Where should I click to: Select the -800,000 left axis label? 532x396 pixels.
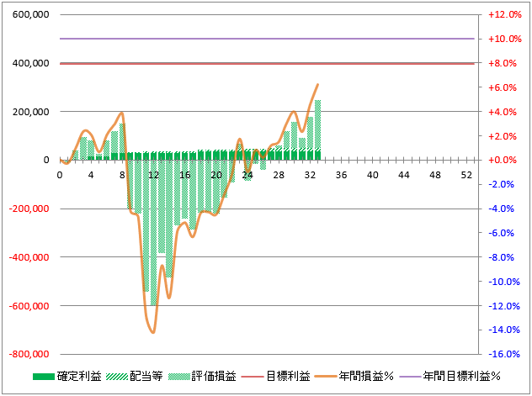point(29,354)
